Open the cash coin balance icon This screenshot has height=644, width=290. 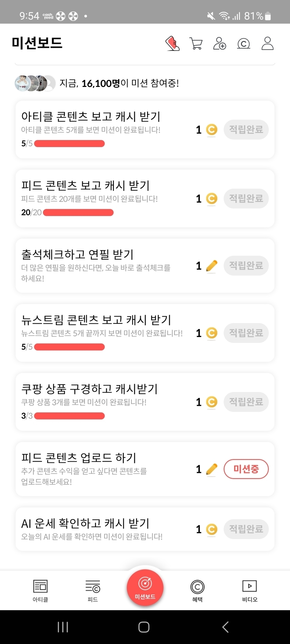[x=244, y=44]
